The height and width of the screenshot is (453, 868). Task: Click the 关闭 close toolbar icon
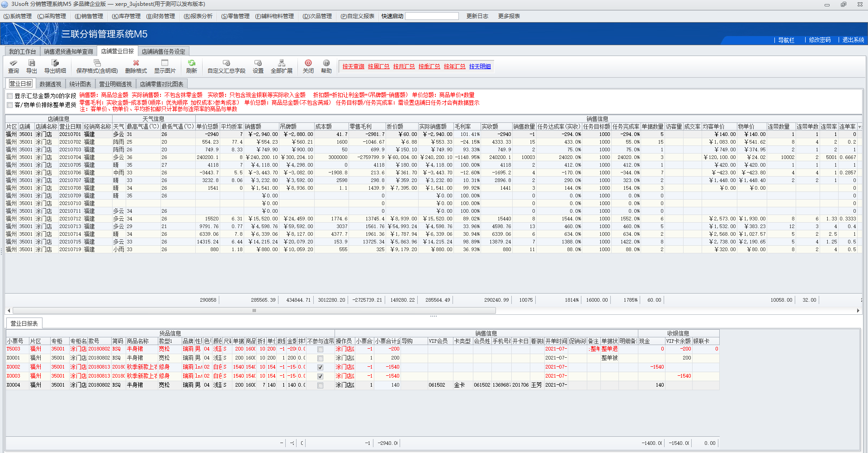tap(308, 66)
